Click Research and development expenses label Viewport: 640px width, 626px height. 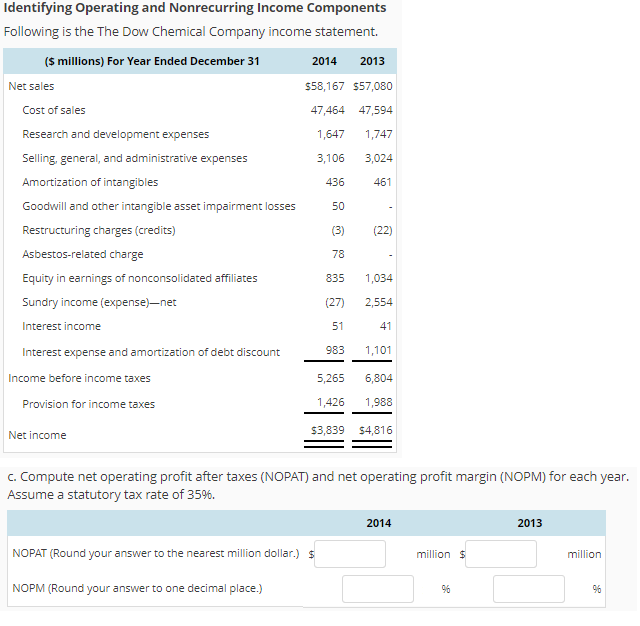coord(116,134)
